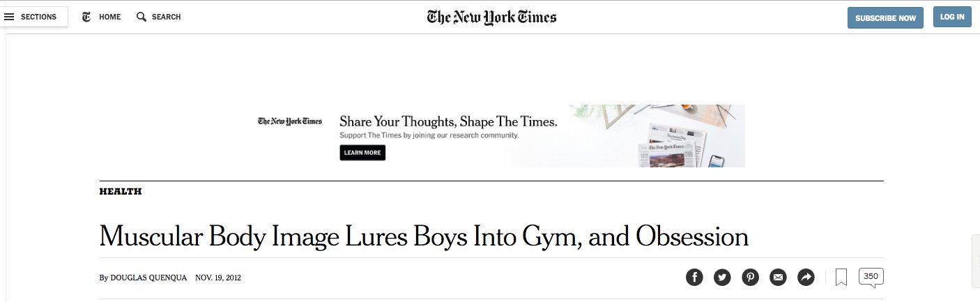Toggle the bookmark save icon
This screenshot has height=302, width=980.
coord(841,278)
